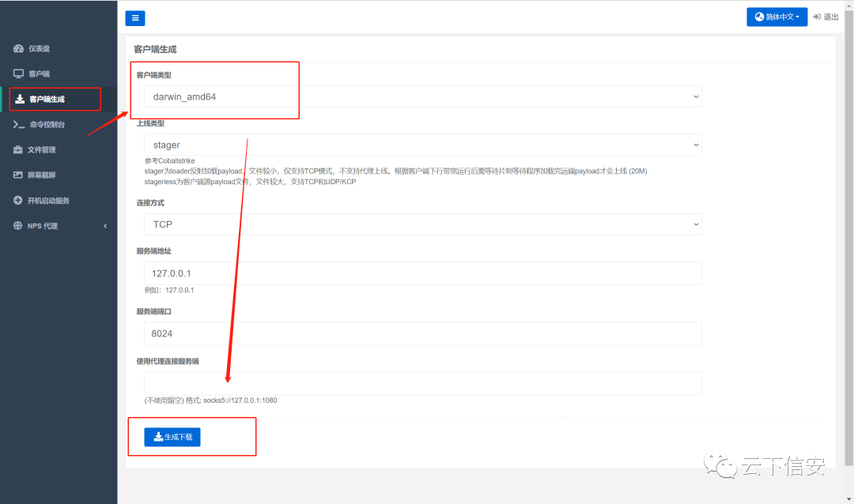The image size is (854, 504).
Task: Click the briefcase icon for 文件管理
Action: 18,149
